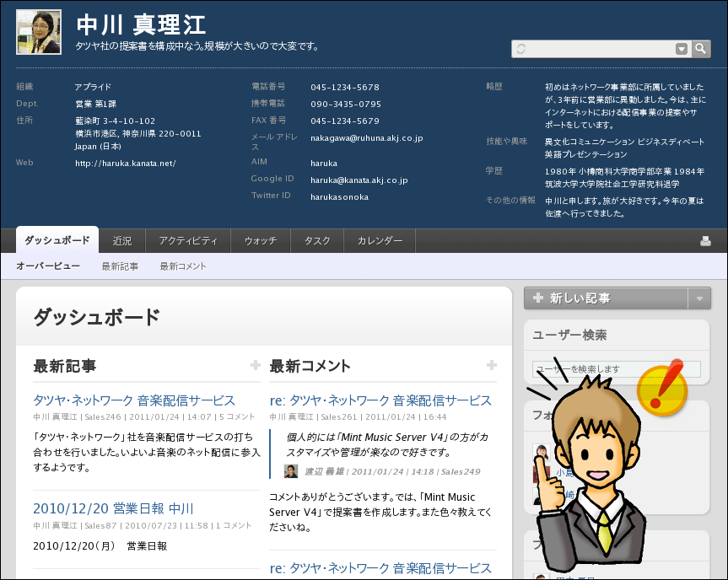Viewport: 728px width, 580px height.
Task: Open the search box dropdown arrow
Action: tap(682, 49)
